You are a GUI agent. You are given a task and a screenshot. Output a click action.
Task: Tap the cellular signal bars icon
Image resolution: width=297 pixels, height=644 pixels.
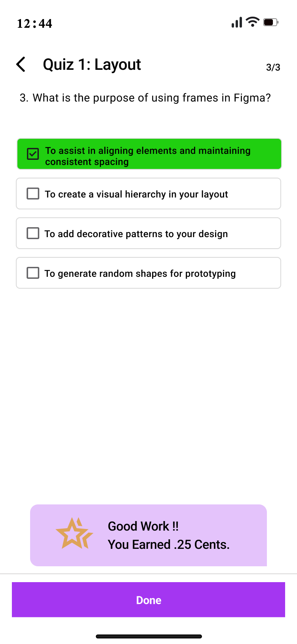(237, 22)
